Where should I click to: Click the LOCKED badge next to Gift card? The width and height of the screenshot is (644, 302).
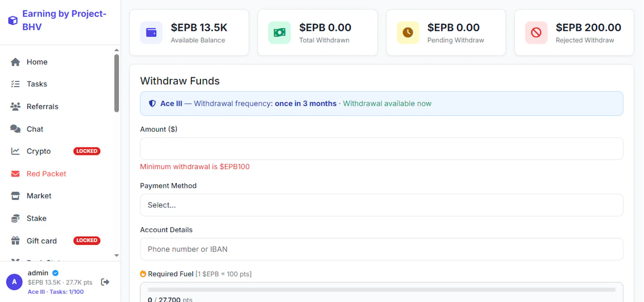[87, 240]
